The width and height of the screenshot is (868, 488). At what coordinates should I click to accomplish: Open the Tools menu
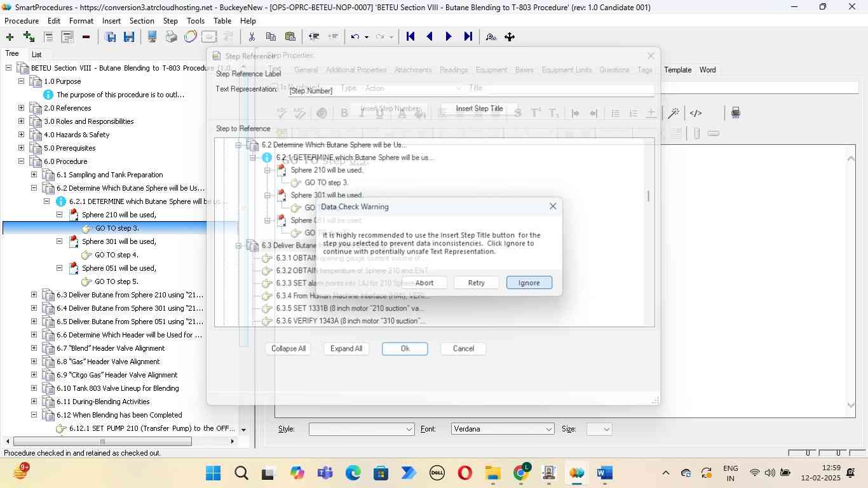[x=196, y=21]
